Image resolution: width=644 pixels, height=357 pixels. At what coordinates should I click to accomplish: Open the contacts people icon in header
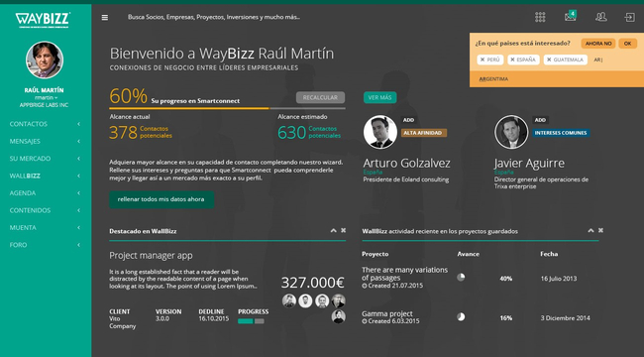[600, 17]
